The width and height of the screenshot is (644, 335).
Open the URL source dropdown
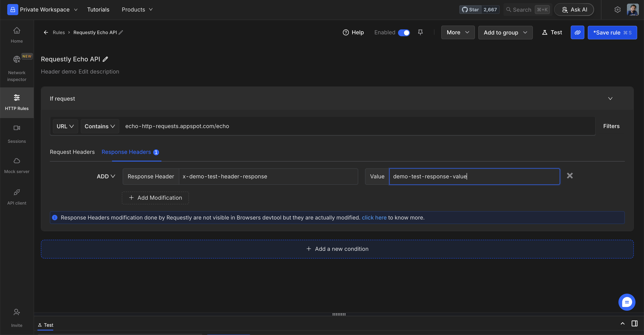[x=65, y=126]
